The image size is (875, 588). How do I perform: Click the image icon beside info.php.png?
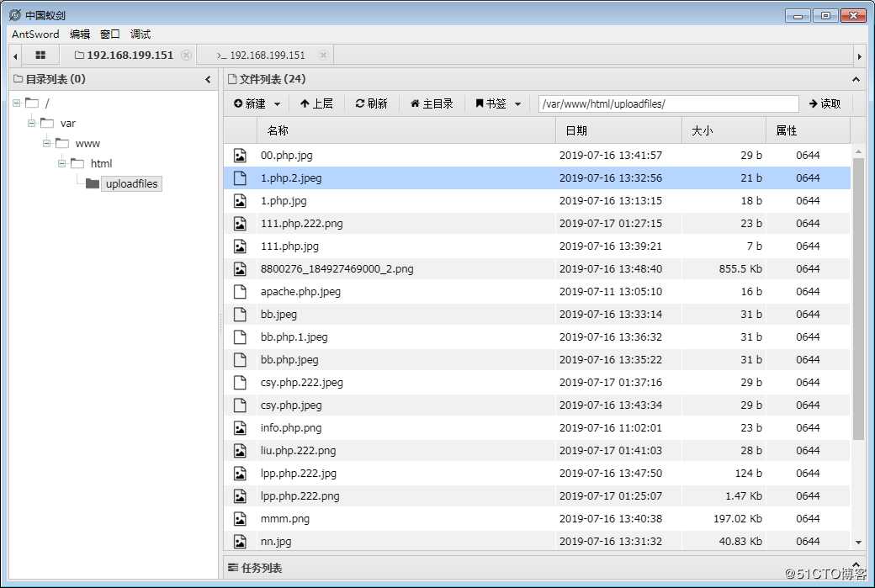coord(240,428)
